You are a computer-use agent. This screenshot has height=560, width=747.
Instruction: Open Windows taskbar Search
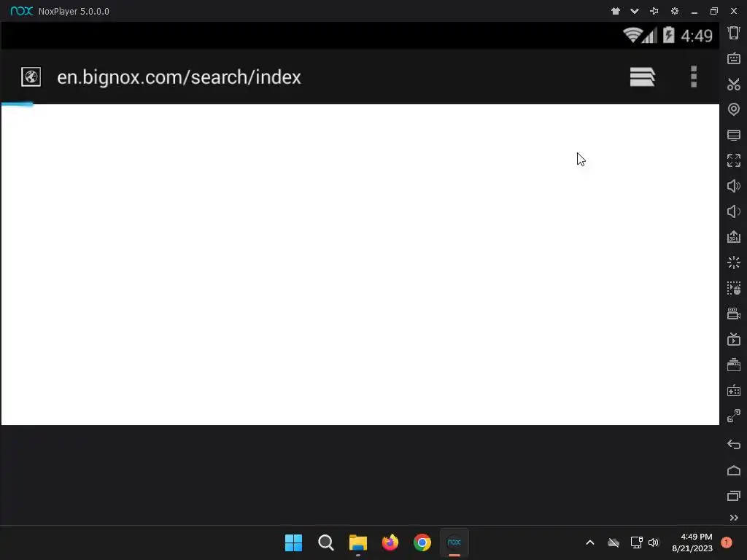(x=326, y=542)
